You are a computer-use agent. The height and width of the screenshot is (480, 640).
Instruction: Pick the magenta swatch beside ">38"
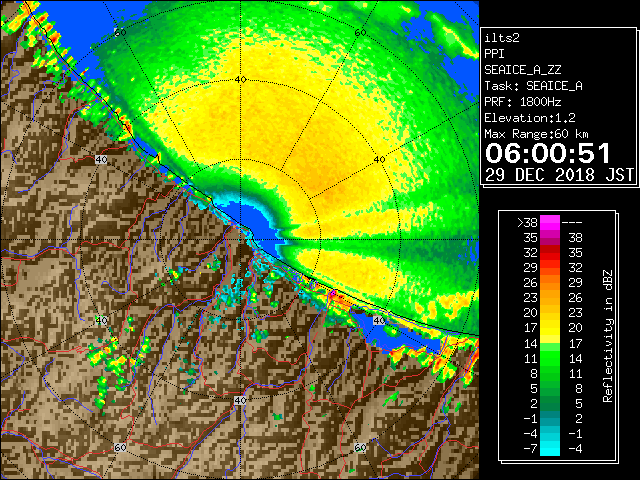coord(550,222)
